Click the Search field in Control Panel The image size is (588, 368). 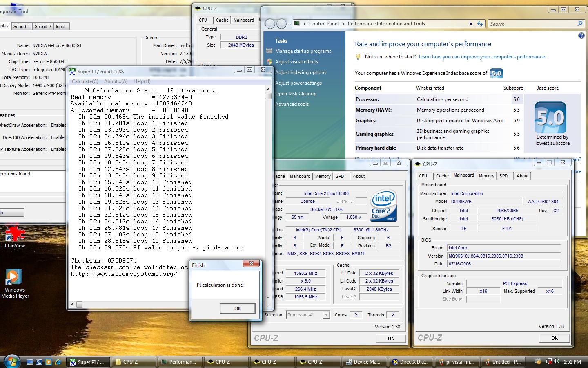[533, 24]
